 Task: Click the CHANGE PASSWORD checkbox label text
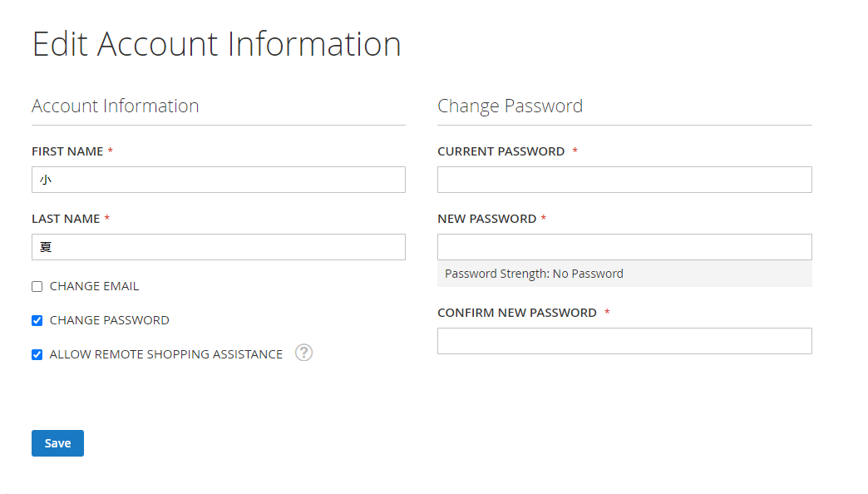(109, 320)
